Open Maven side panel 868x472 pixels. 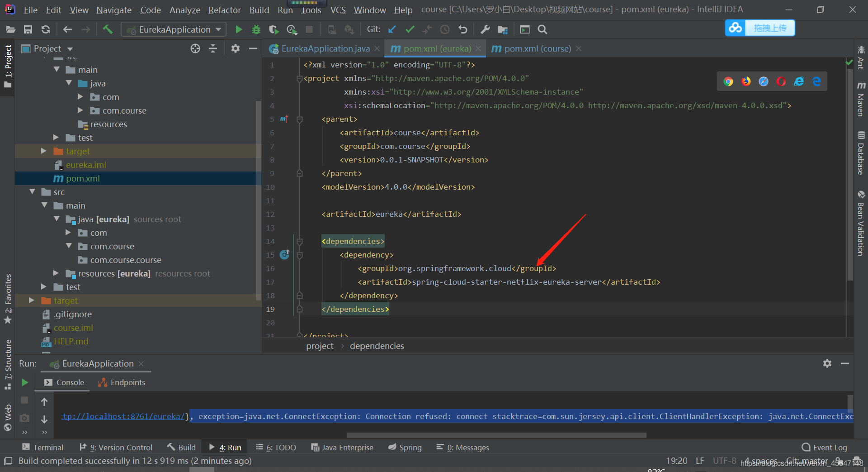coord(861,99)
